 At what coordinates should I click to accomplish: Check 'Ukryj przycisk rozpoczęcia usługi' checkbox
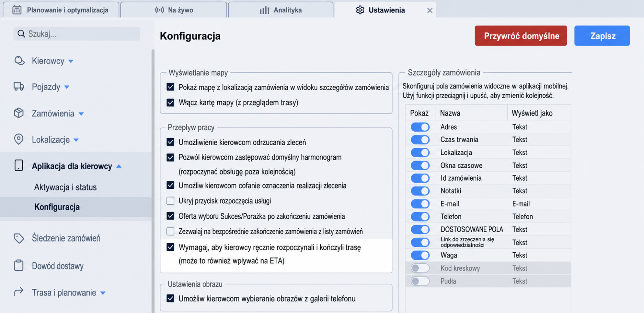tap(170, 201)
